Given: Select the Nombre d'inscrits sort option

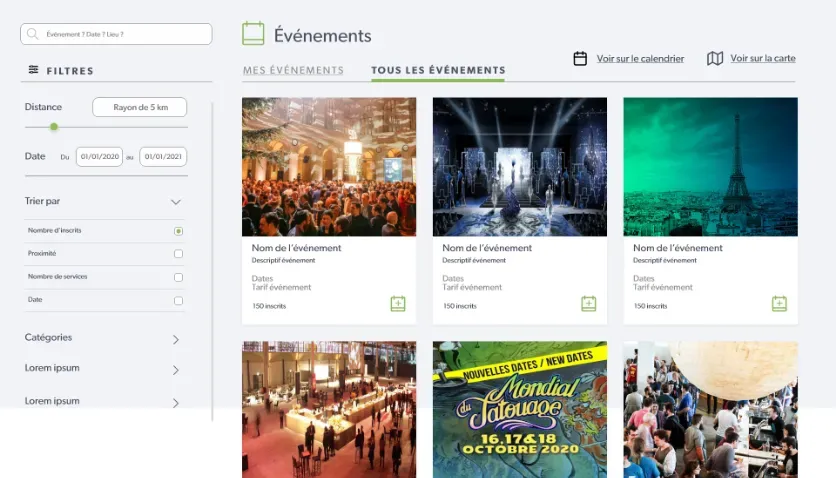Looking at the screenshot, I should point(178,231).
